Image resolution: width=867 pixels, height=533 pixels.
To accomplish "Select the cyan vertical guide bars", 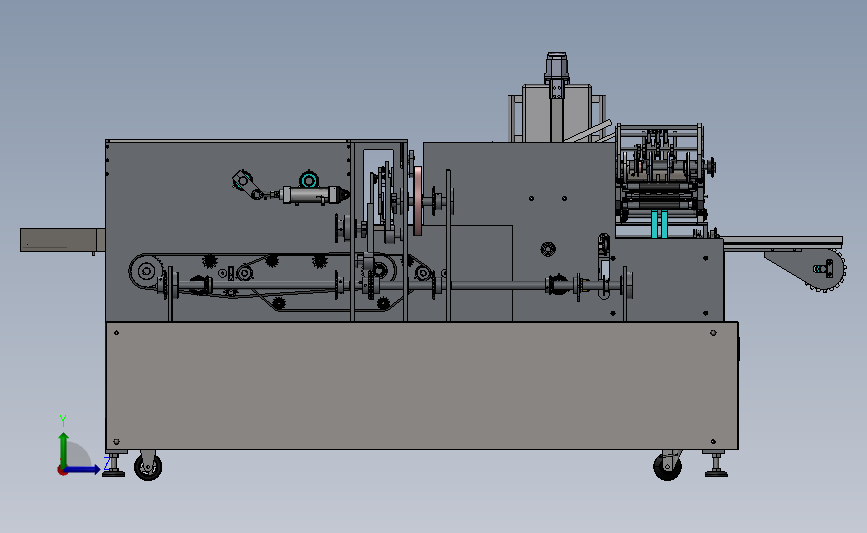I will tap(659, 223).
